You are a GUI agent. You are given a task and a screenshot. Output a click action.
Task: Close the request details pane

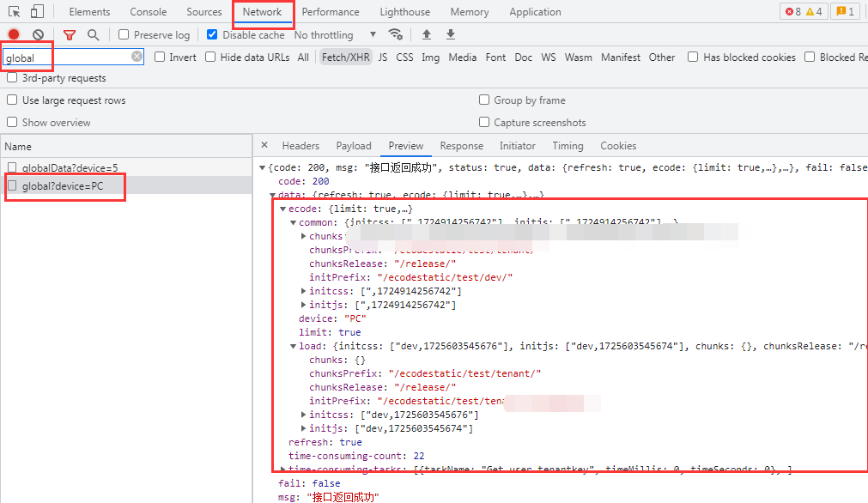click(264, 145)
